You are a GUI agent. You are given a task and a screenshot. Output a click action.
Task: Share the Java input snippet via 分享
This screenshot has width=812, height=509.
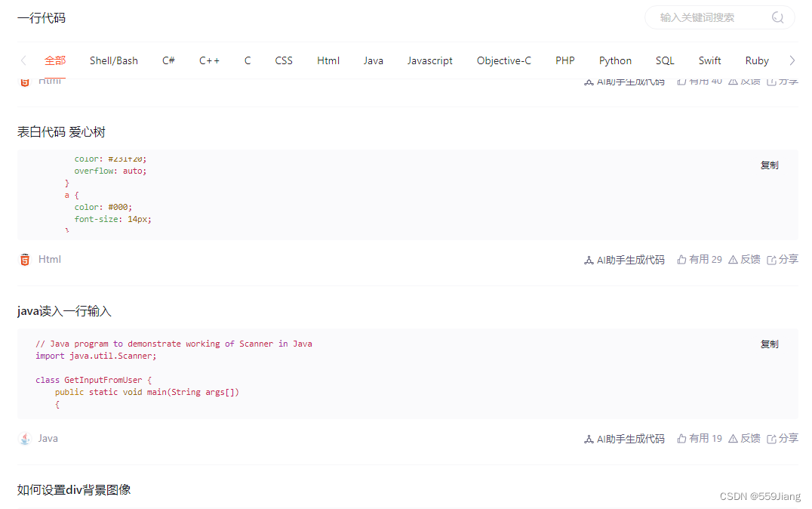tap(783, 439)
